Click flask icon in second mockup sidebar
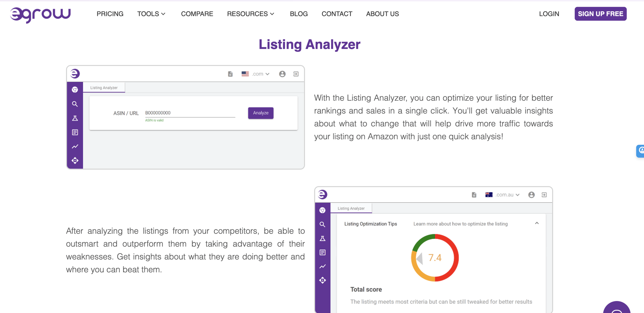644x313 pixels. point(323,238)
